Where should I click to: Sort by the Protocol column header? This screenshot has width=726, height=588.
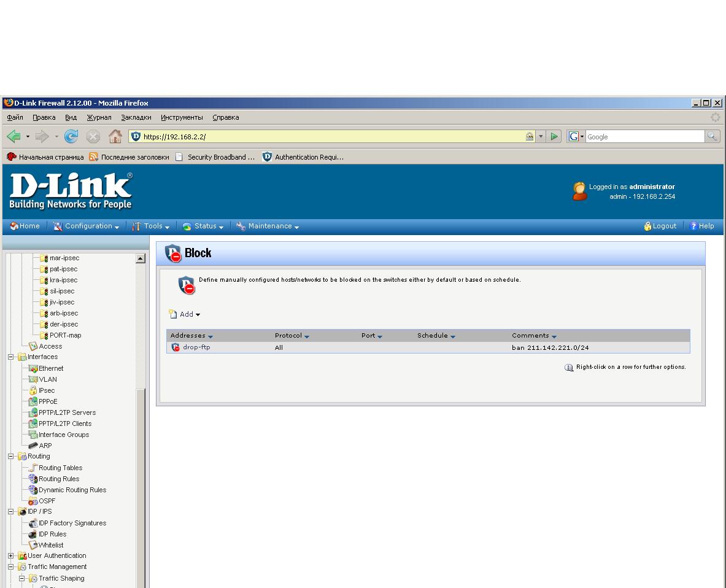coord(292,336)
